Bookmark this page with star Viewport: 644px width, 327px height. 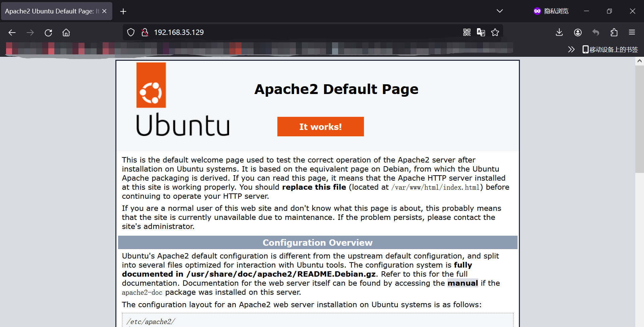click(495, 32)
